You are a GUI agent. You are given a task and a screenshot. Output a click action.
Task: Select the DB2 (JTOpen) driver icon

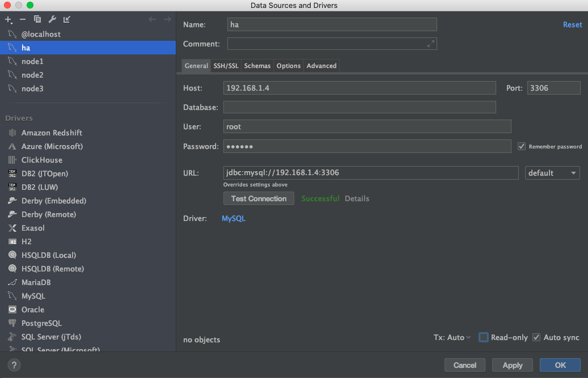pos(12,173)
